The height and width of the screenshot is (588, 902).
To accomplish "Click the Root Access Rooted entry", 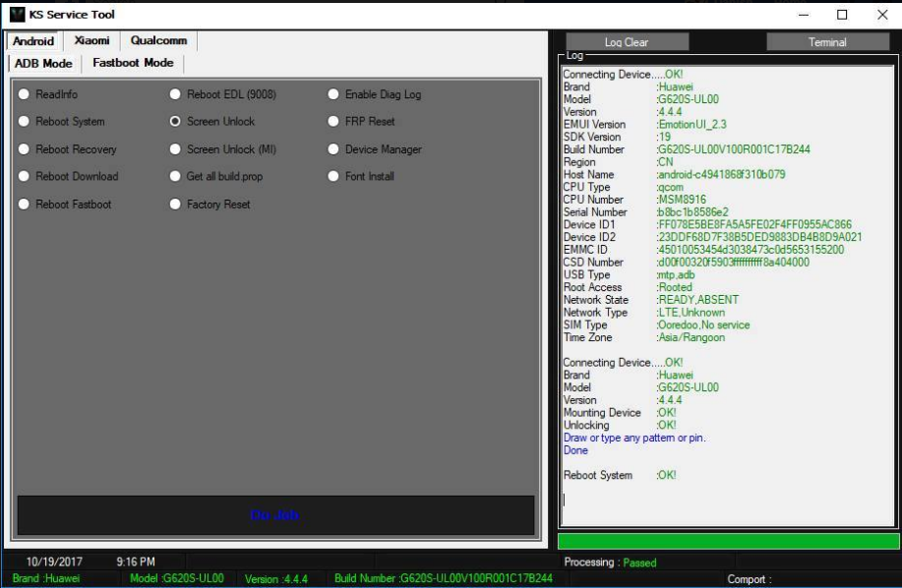I will [x=628, y=287].
